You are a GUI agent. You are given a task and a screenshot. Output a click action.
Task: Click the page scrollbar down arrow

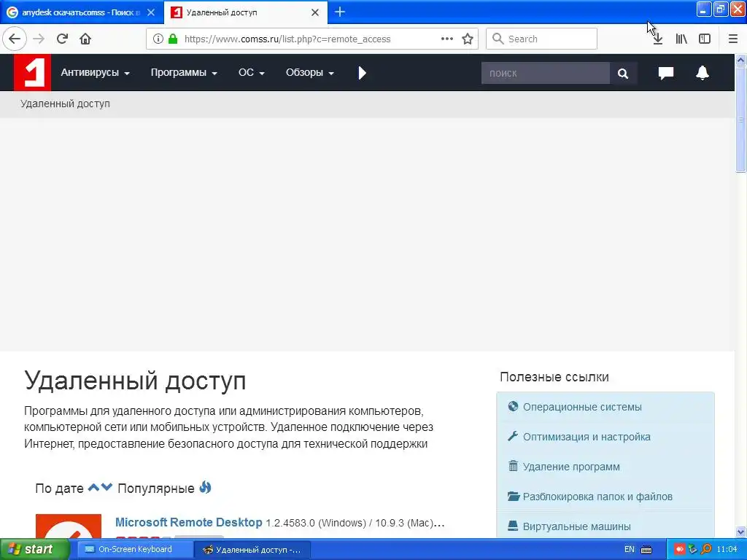tap(741, 532)
